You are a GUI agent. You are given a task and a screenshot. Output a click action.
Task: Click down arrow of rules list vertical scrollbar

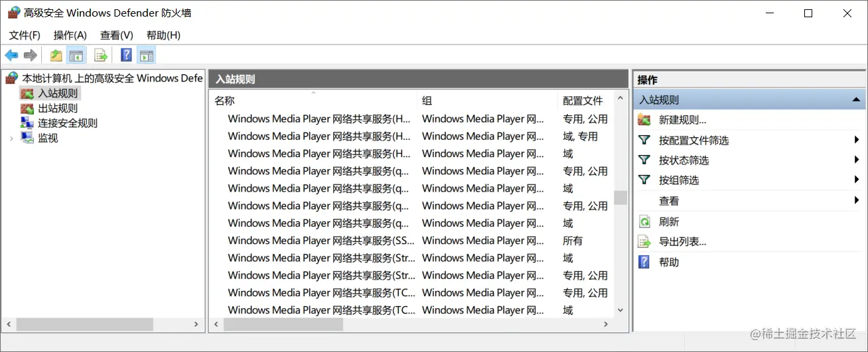[x=620, y=310]
